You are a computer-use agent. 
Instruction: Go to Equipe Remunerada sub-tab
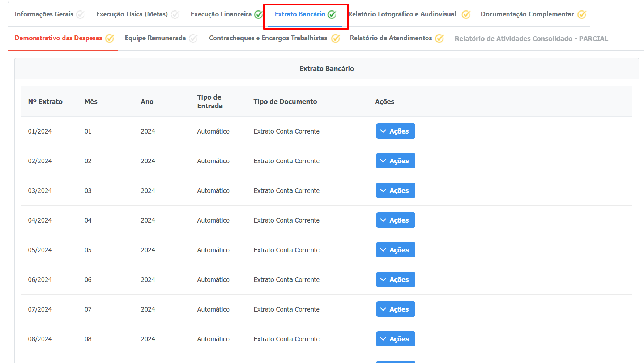pos(155,38)
